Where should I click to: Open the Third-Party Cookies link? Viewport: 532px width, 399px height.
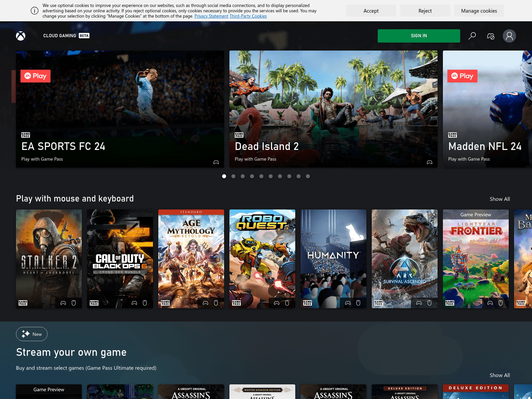click(248, 16)
